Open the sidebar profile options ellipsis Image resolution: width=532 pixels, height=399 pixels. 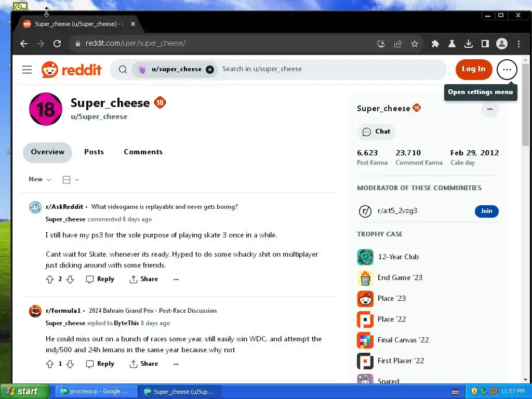489,109
